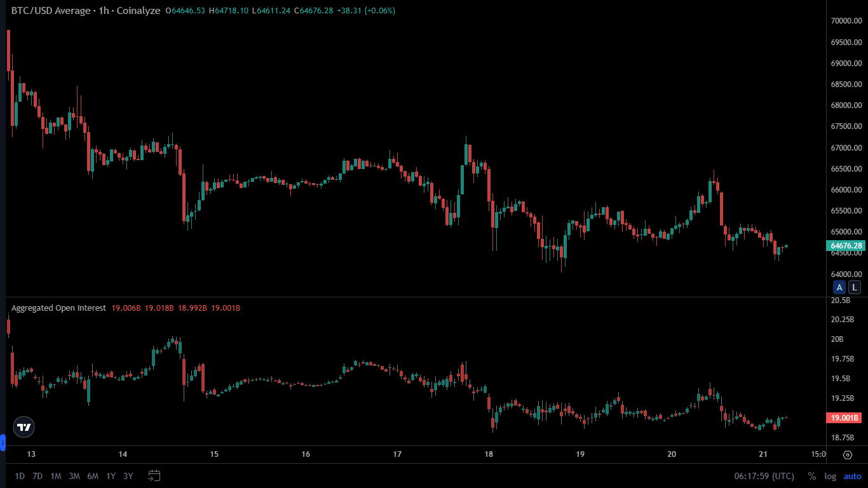Screen dimensions: 868x488
Task: Open chart settings gear icon
Action: [848, 455]
